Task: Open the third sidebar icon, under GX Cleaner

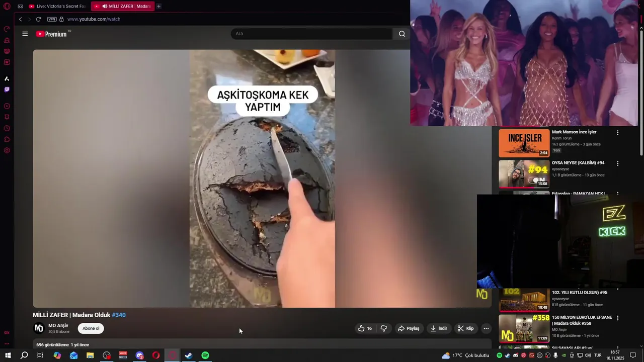Action: pos(7,51)
